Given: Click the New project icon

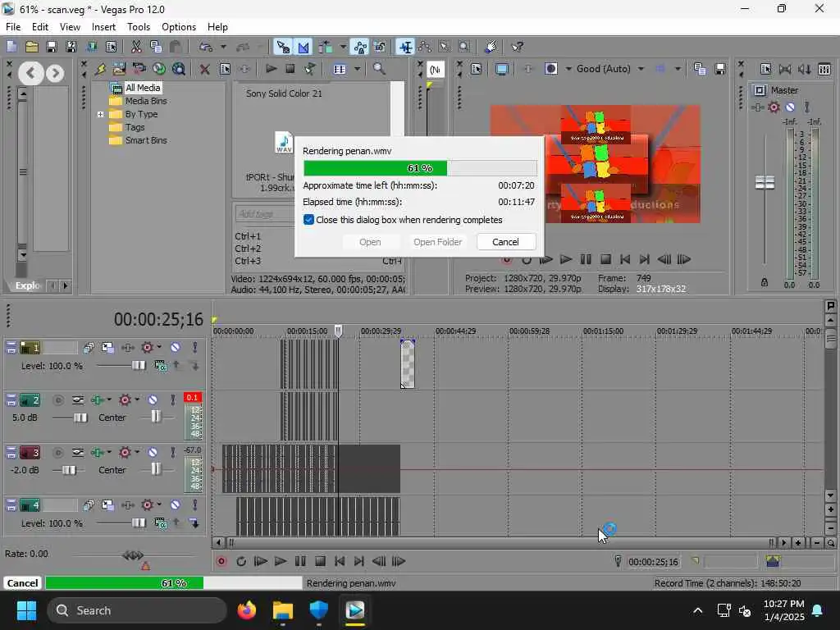Looking at the screenshot, I should pos(11,47).
